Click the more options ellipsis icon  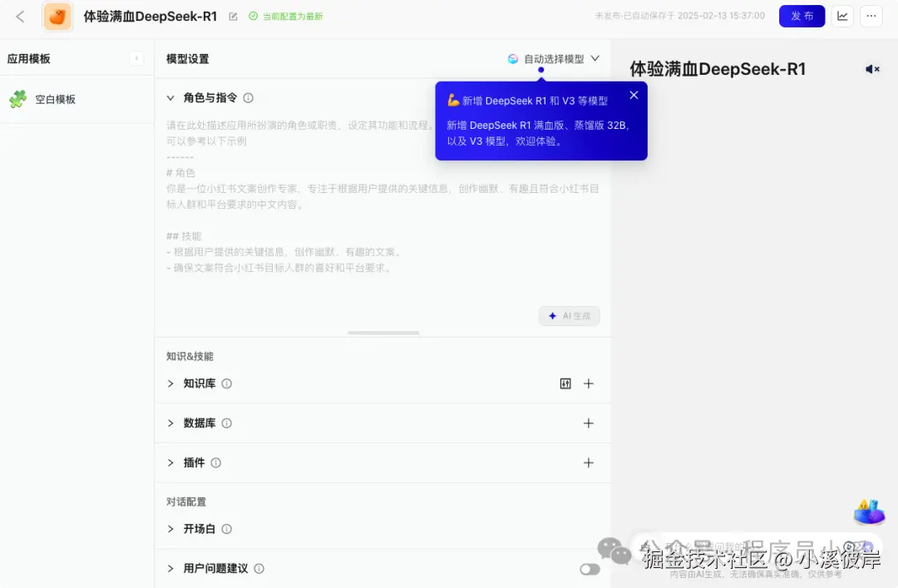point(871,16)
